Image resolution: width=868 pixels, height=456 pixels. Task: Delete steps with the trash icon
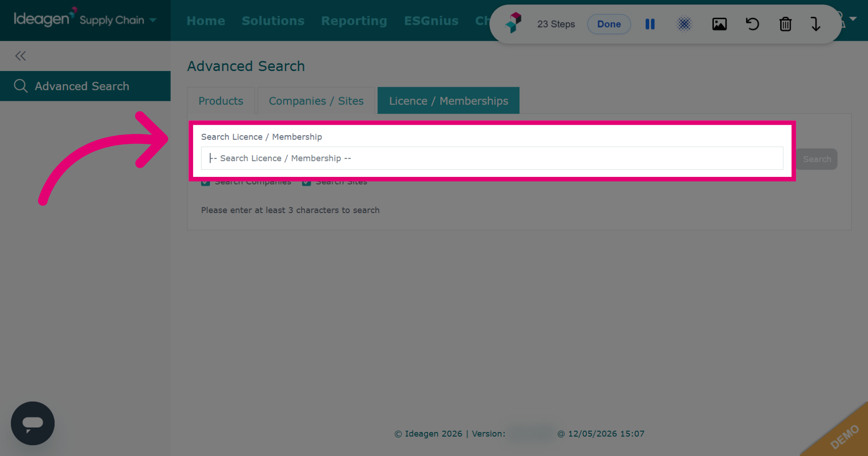[x=785, y=24]
